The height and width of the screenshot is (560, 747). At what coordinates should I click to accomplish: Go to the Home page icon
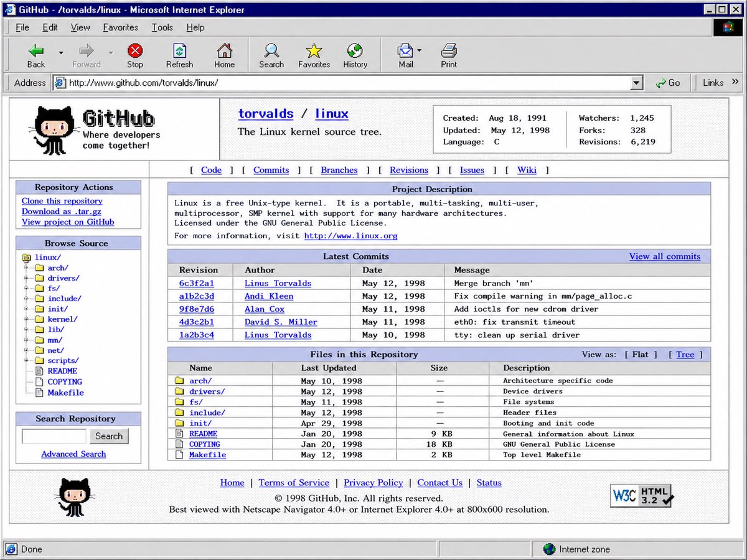224,55
